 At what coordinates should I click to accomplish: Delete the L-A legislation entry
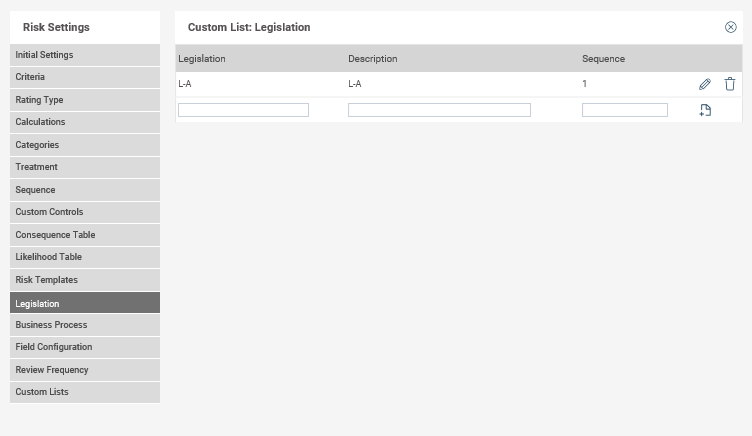(x=729, y=84)
